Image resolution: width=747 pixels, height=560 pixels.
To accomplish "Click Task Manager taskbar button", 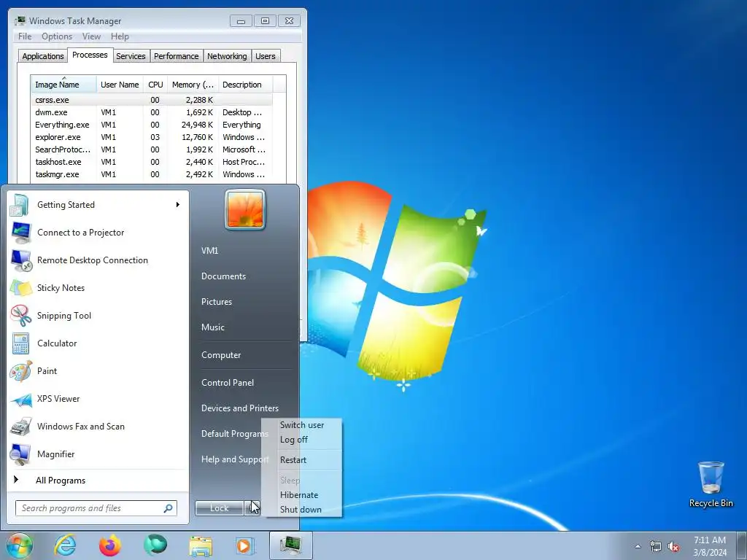I will pyautogui.click(x=290, y=545).
